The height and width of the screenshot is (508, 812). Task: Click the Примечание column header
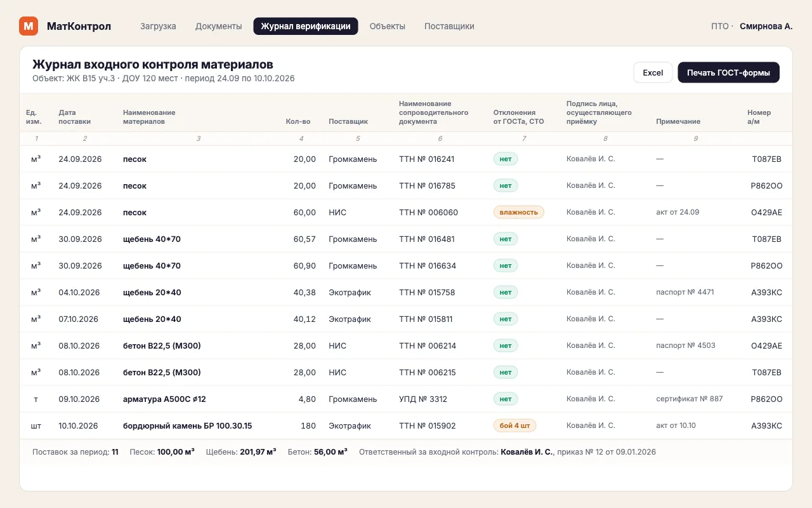click(678, 121)
